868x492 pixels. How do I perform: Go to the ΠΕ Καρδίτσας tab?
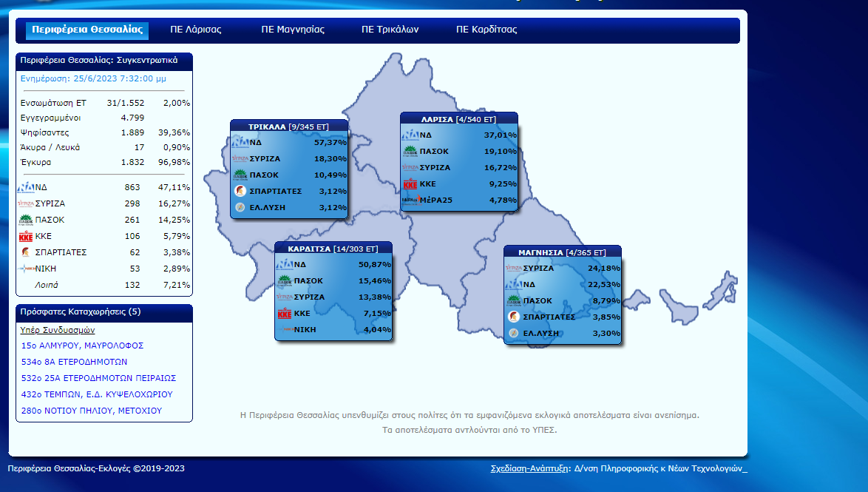tap(486, 30)
